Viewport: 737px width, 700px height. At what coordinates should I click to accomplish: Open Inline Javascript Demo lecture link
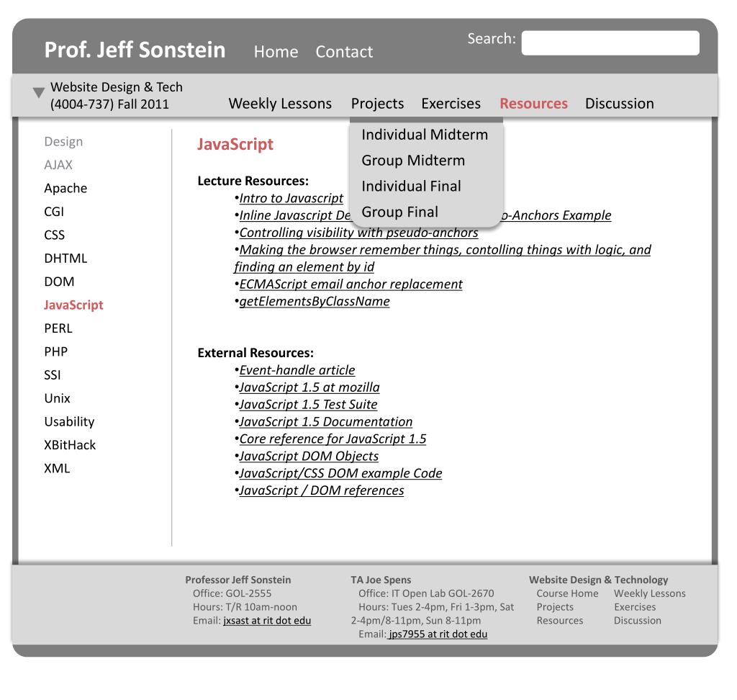tap(295, 215)
